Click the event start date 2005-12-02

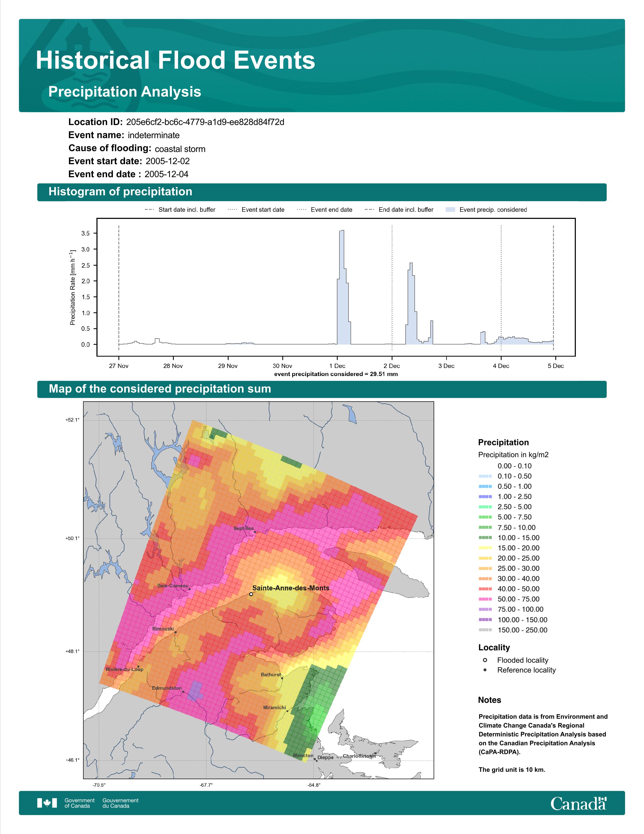[x=167, y=161]
